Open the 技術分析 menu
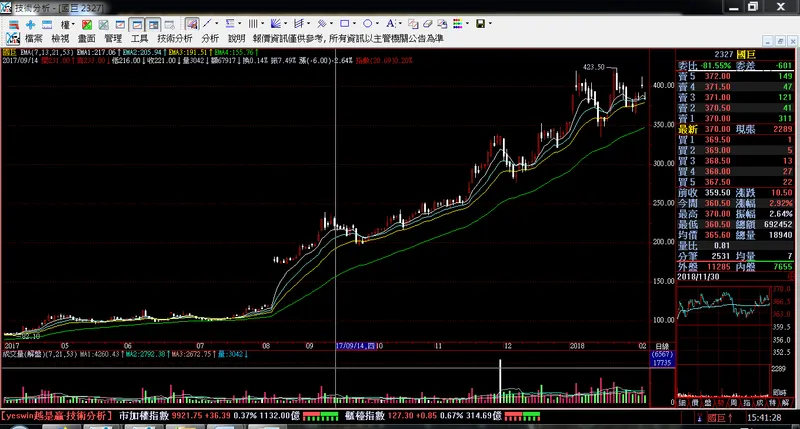 tap(175, 38)
